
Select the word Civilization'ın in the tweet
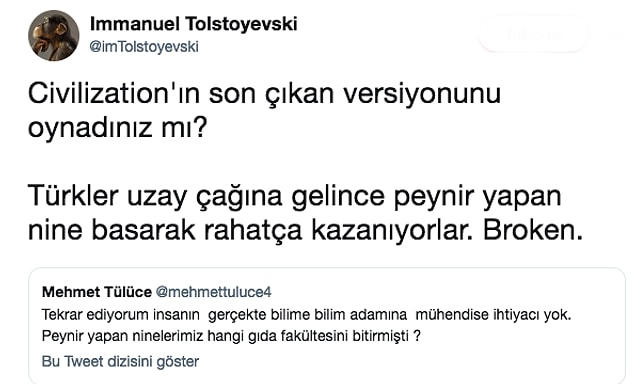[114, 94]
